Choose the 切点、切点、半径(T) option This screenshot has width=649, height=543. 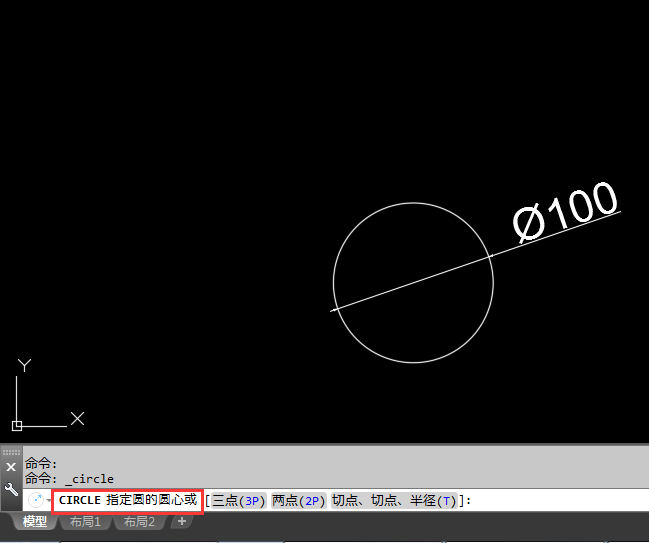coord(394,501)
